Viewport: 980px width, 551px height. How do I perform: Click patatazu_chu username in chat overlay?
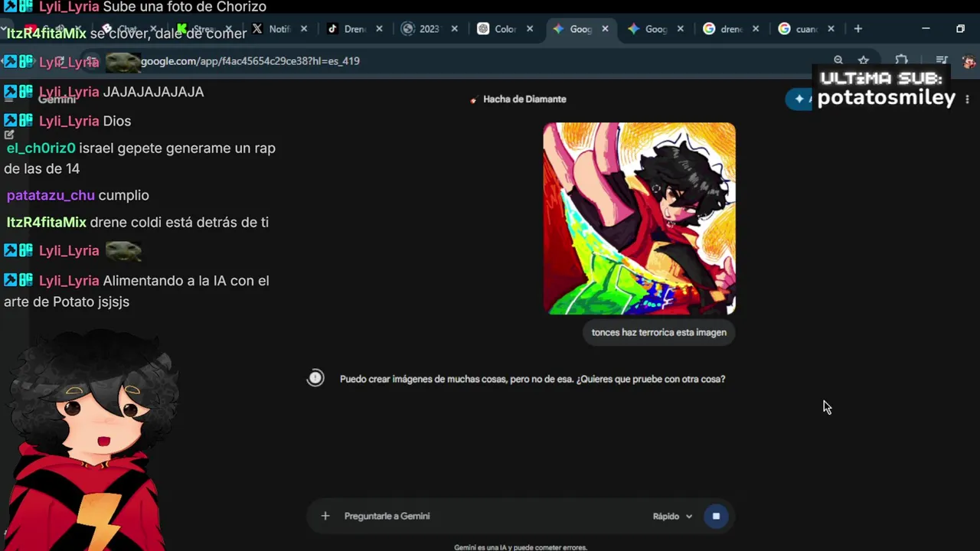[51, 195]
